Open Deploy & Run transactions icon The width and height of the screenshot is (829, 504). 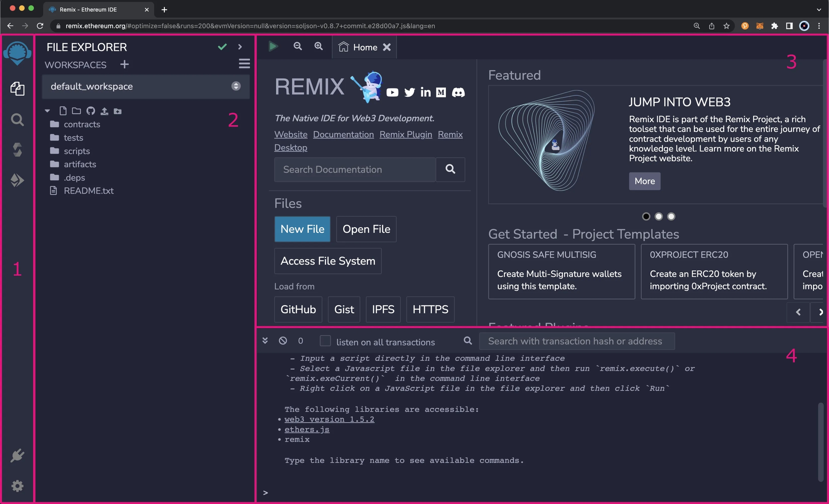point(17,180)
